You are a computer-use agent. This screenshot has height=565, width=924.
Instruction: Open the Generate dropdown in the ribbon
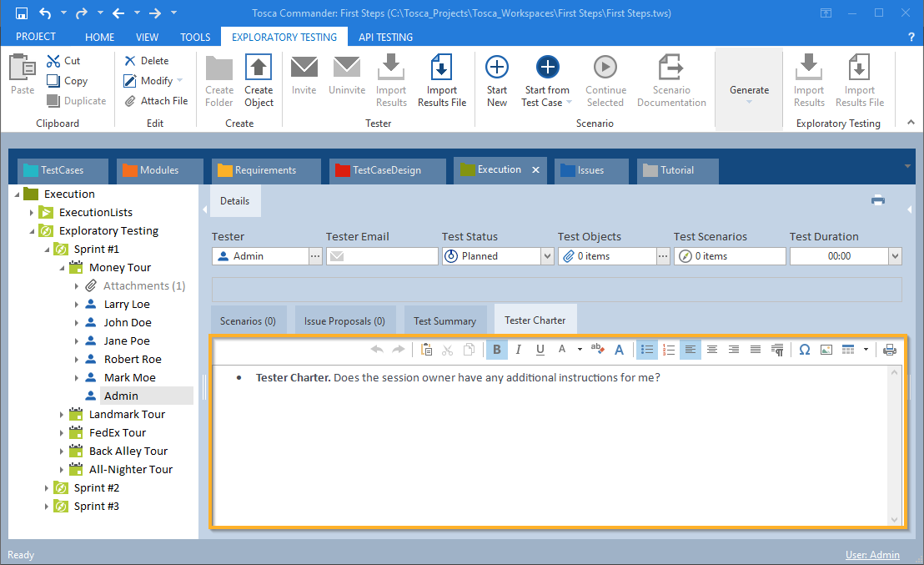click(x=749, y=91)
